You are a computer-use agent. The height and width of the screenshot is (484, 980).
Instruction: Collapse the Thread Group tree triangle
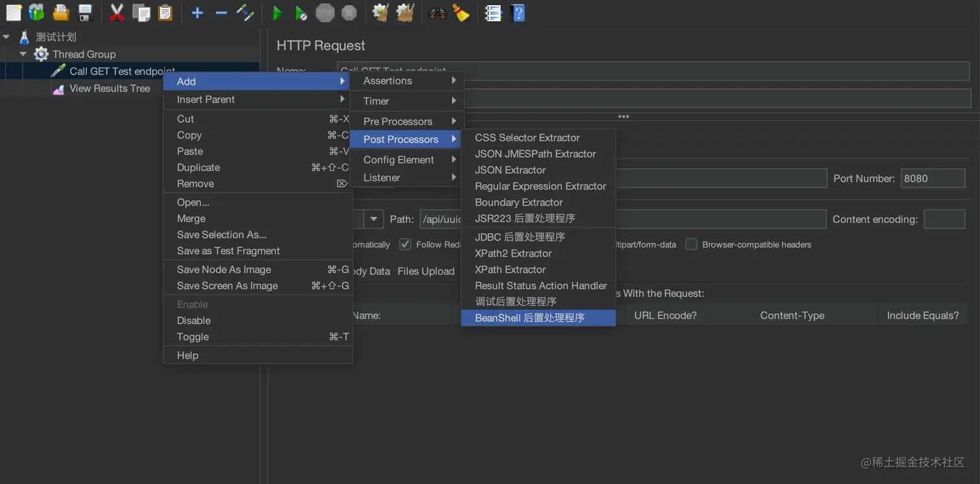23,54
